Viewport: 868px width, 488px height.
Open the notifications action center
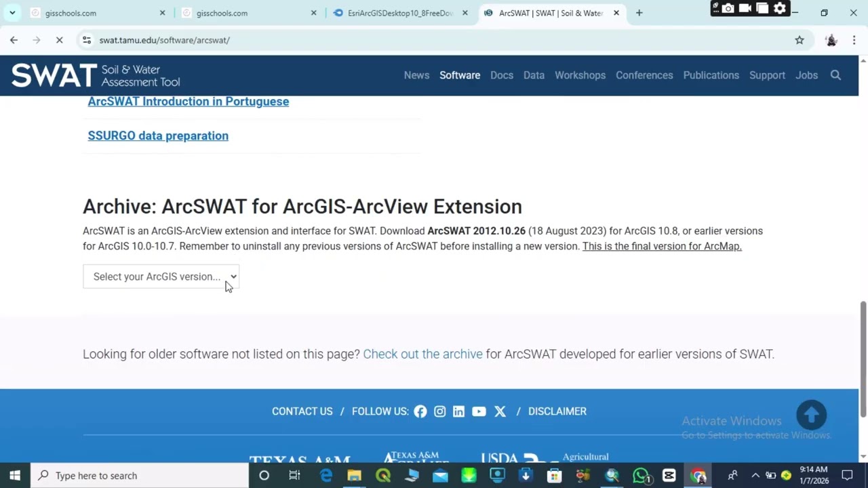847,476
